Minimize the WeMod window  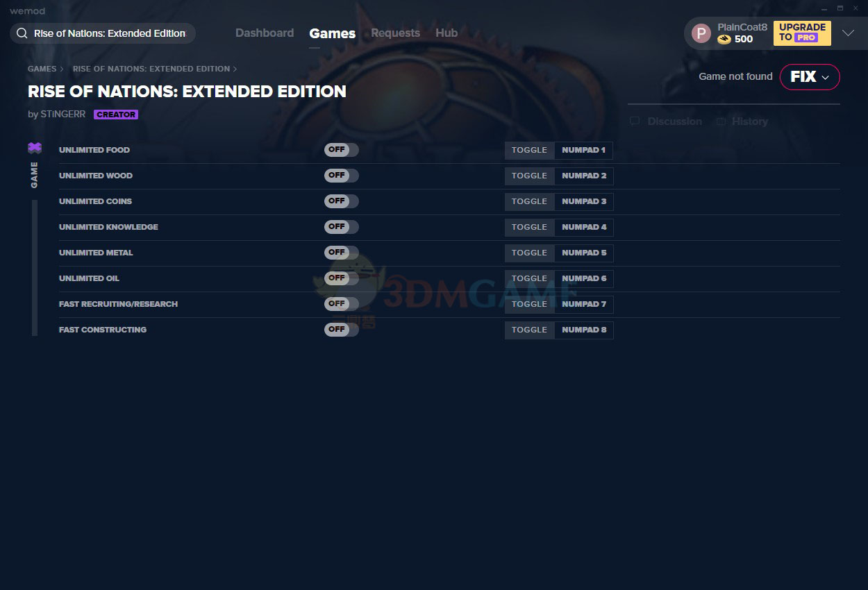[x=824, y=8]
